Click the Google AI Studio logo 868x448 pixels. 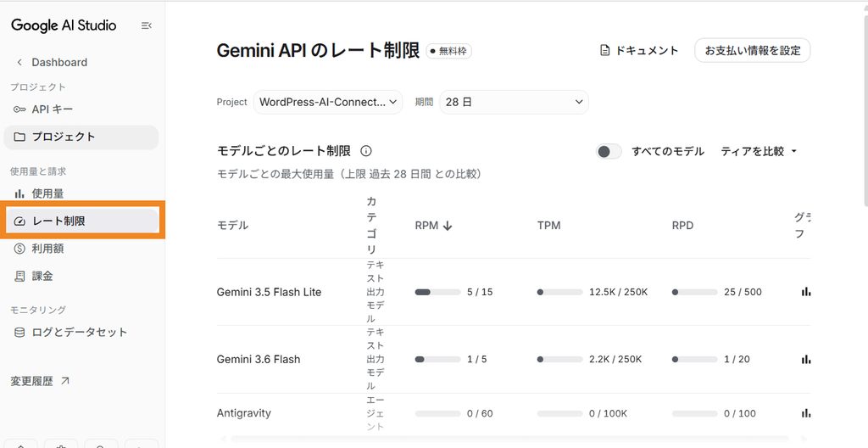click(x=64, y=25)
